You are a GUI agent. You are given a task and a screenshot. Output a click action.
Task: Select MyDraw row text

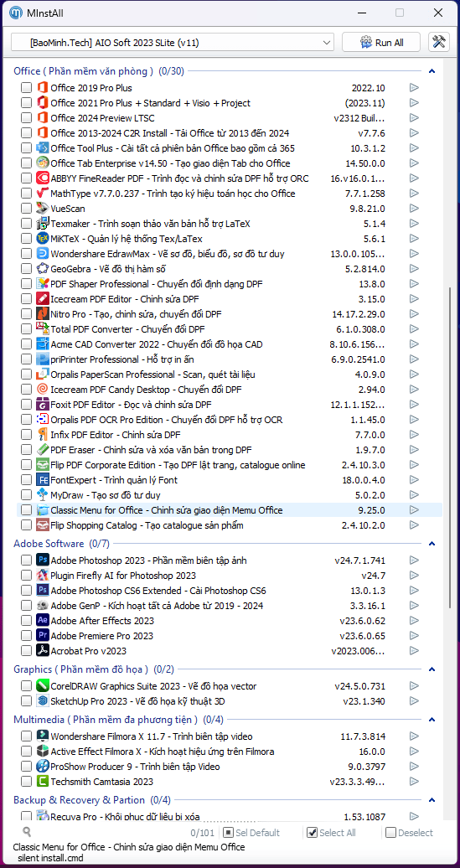pyautogui.click(x=106, y=495)
